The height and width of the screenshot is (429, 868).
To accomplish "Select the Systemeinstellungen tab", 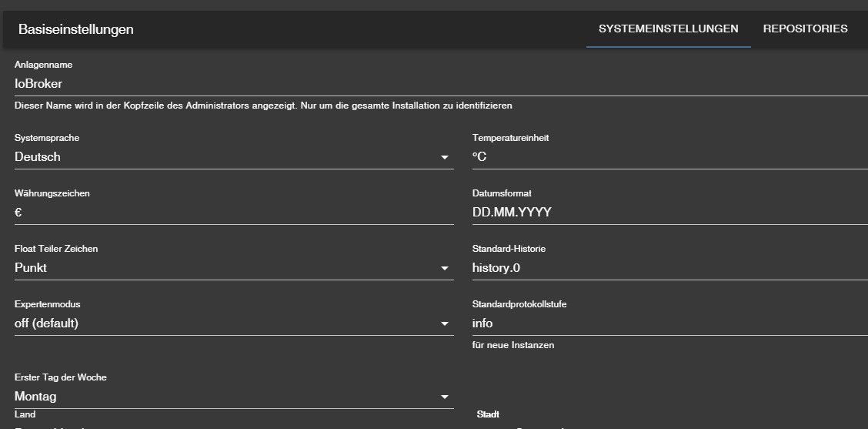I will click(668, 28).
